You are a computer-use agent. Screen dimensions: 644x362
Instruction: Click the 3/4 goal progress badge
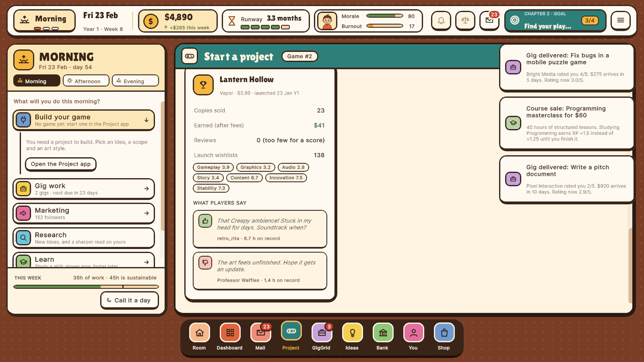tap(590, 20)
